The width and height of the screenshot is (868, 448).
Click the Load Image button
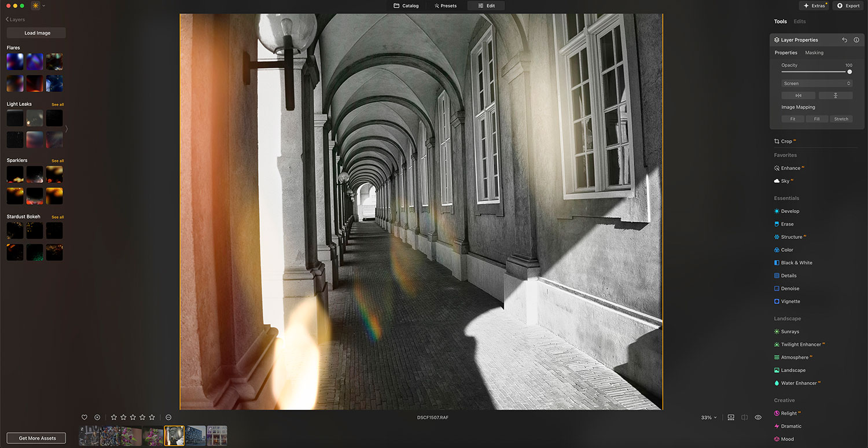click(x=36, y=33)
